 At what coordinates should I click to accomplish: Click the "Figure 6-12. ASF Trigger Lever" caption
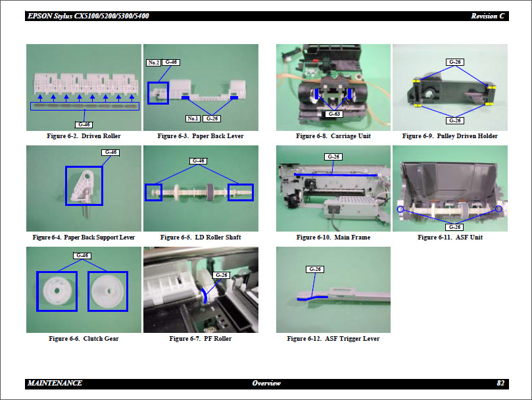[333, 339]
